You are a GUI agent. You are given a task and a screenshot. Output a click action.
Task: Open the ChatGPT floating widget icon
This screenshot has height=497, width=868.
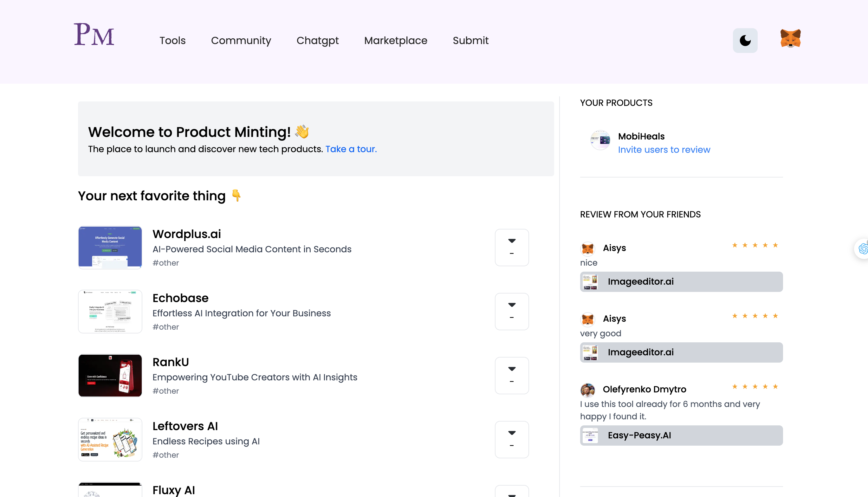[x=862, y=248]
